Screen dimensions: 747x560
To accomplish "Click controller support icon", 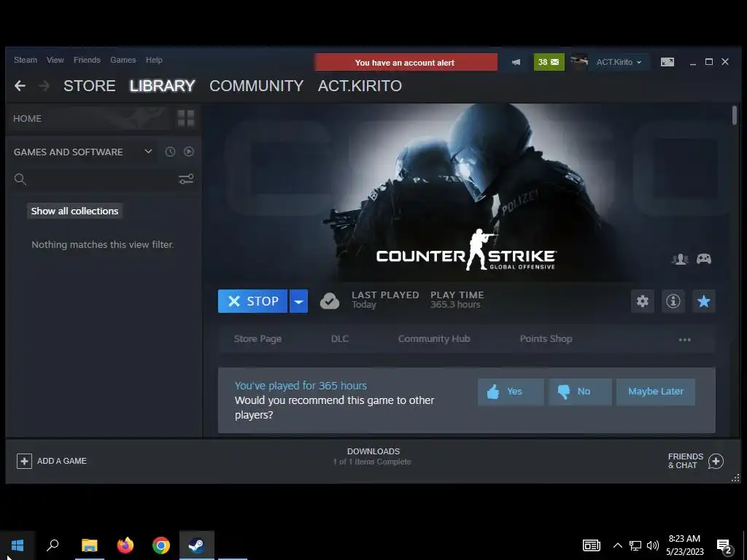I will [x=704, y=259].
